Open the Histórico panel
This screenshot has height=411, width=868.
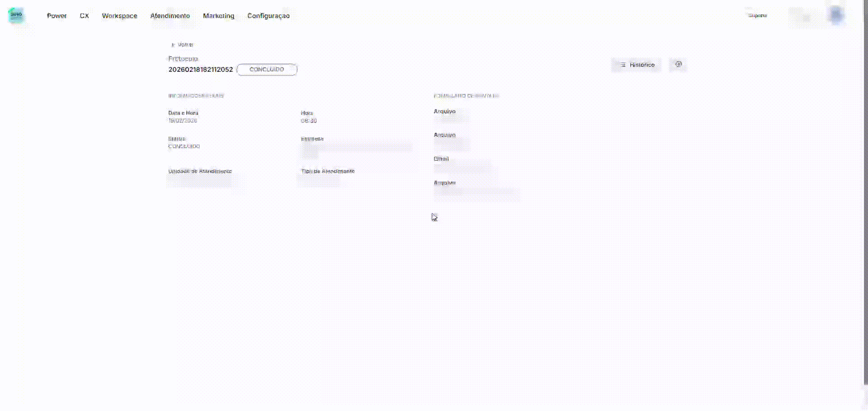[636, 65]
